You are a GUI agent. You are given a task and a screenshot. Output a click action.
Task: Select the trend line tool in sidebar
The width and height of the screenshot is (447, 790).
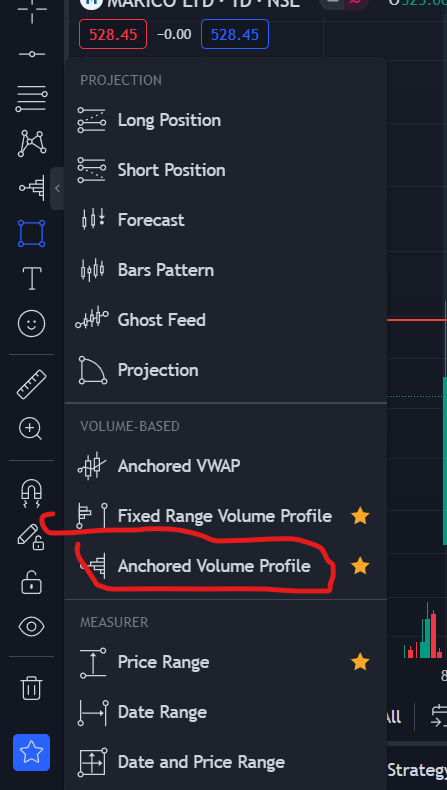pyautogui.click(x=32, y=54)
